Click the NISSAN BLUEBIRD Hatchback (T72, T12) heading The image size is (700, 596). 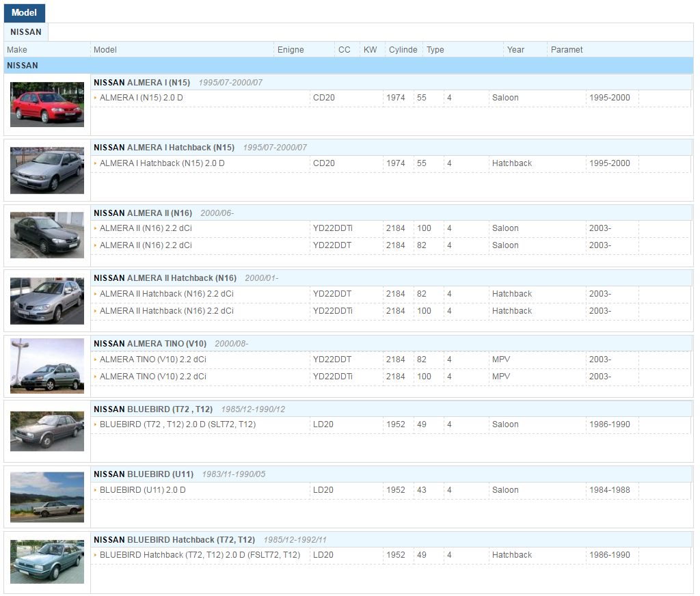click(x=174, y=540)
